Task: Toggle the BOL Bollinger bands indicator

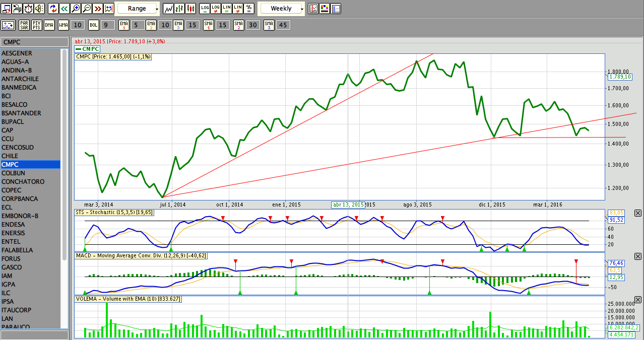Action: [x=94, y=25]
